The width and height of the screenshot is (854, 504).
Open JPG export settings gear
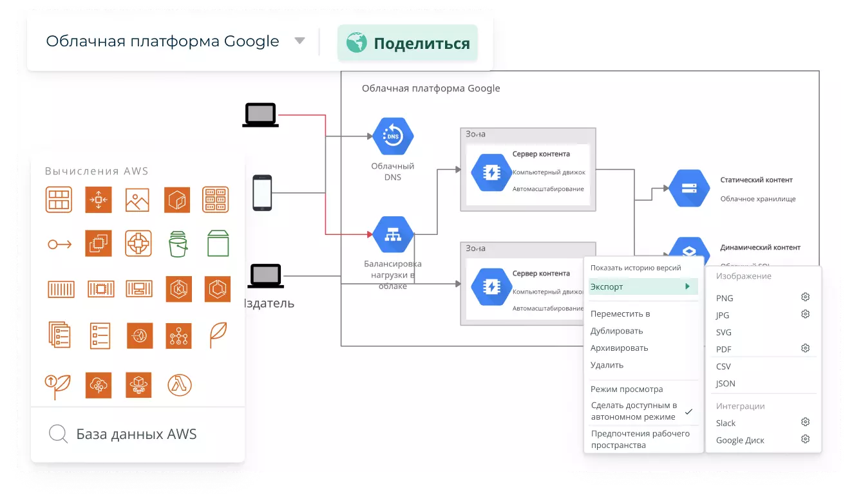(x=805, y=314)
